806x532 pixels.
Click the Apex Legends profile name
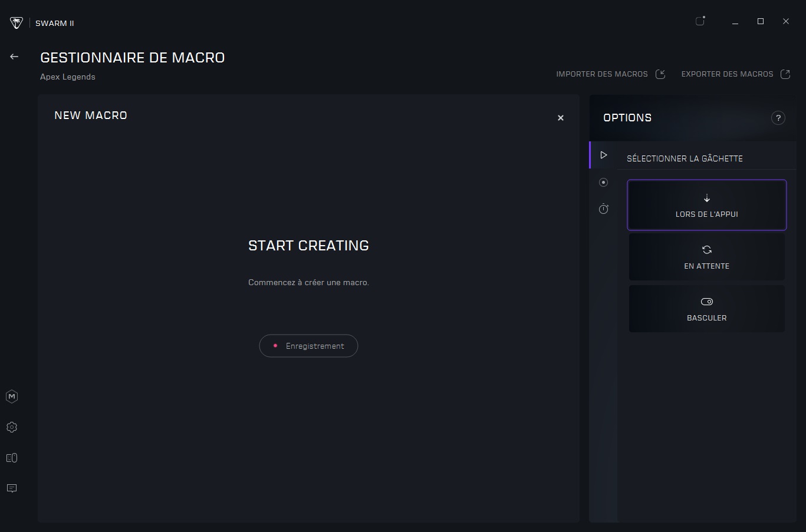click(68, 77)
